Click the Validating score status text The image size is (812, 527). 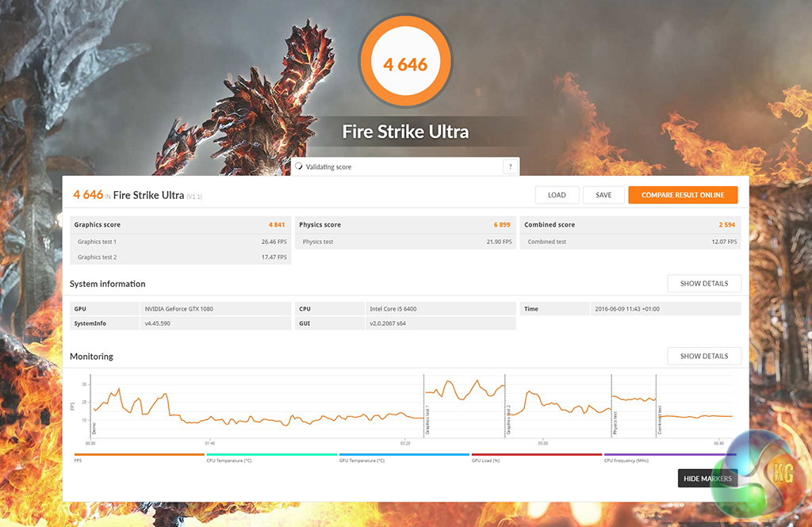(328, 166)
